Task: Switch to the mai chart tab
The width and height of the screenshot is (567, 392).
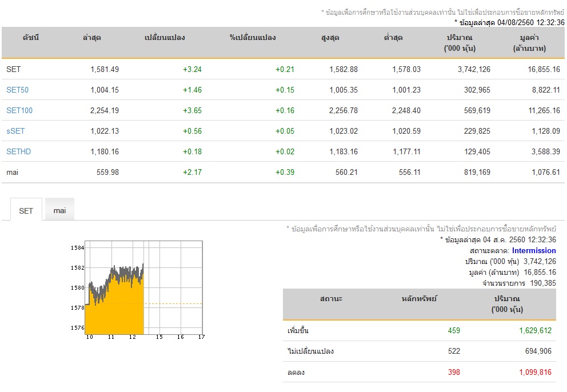Action: [59, 210]
